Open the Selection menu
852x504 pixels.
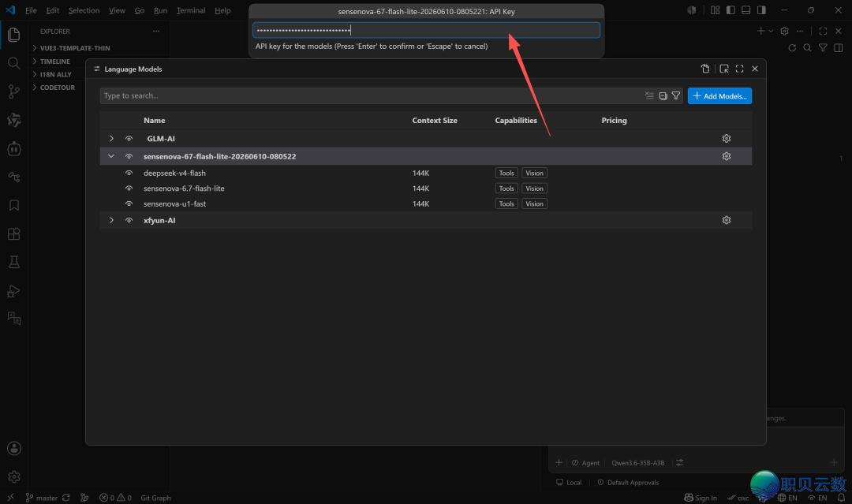84,10
